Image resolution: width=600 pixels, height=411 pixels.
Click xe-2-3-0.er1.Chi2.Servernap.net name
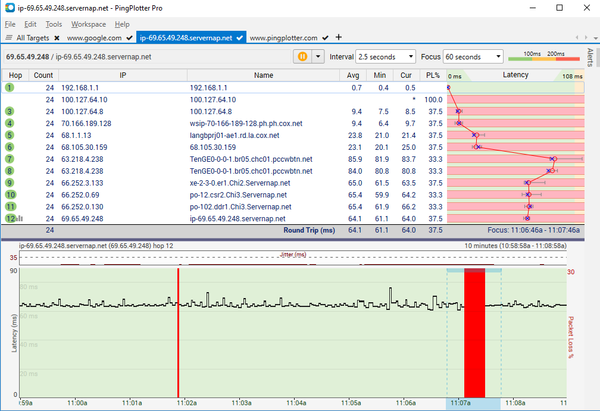tap(240, 183)
